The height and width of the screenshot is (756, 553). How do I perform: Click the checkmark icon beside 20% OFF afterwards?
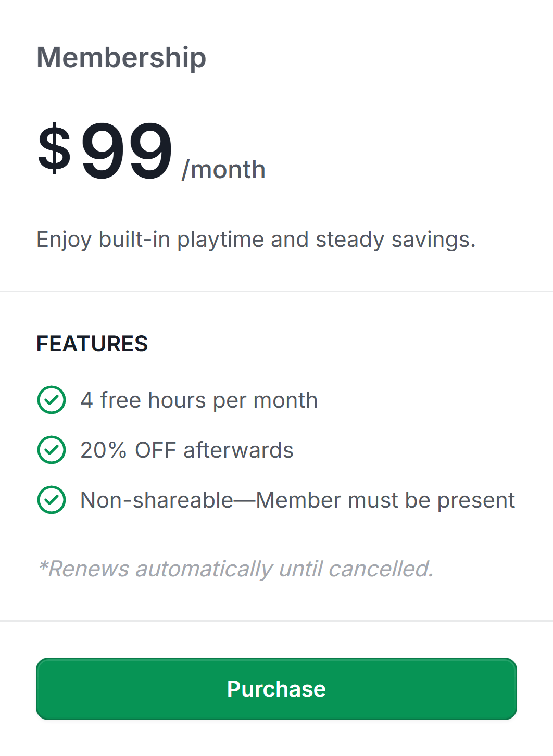[x=52, y=450]
